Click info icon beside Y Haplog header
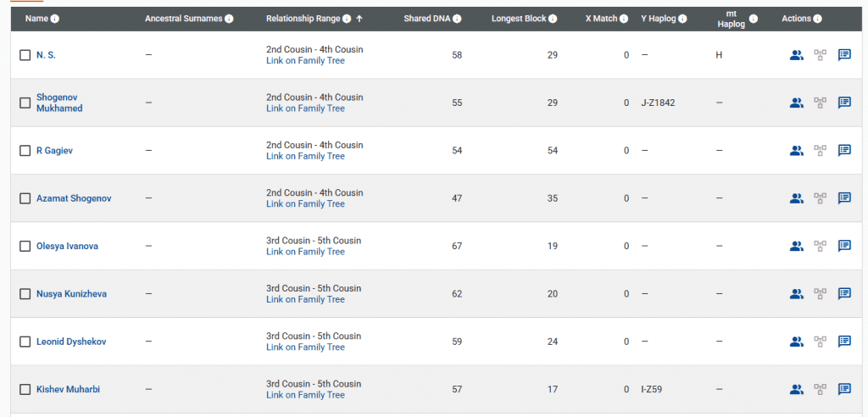This screenshot has width=868, height=417. click(x=683, y=19)
